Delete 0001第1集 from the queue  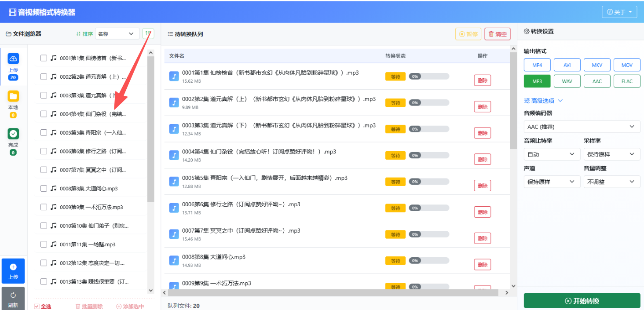pyautogui.click(x=483, y=80)
